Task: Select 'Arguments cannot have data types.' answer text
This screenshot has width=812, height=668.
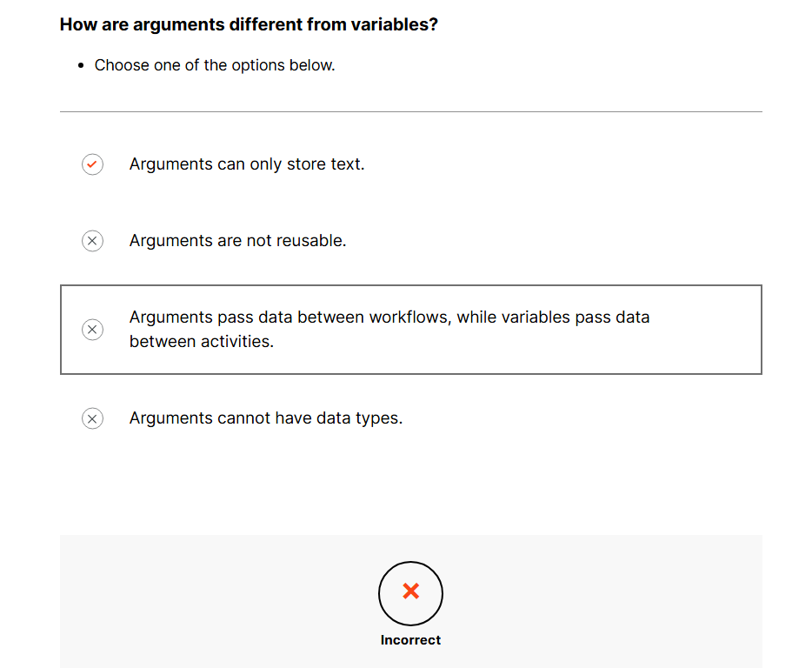Action: tap(266, 418)
